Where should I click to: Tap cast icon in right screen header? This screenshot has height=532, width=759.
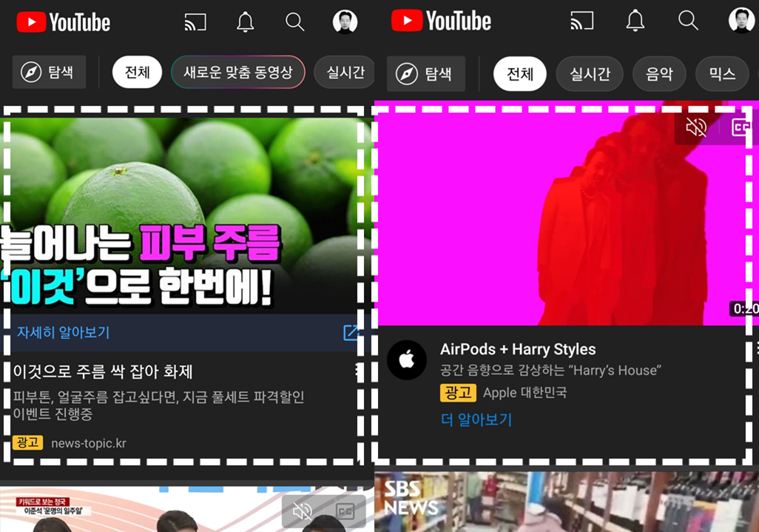pyautogui.click(x=582, y=21)
